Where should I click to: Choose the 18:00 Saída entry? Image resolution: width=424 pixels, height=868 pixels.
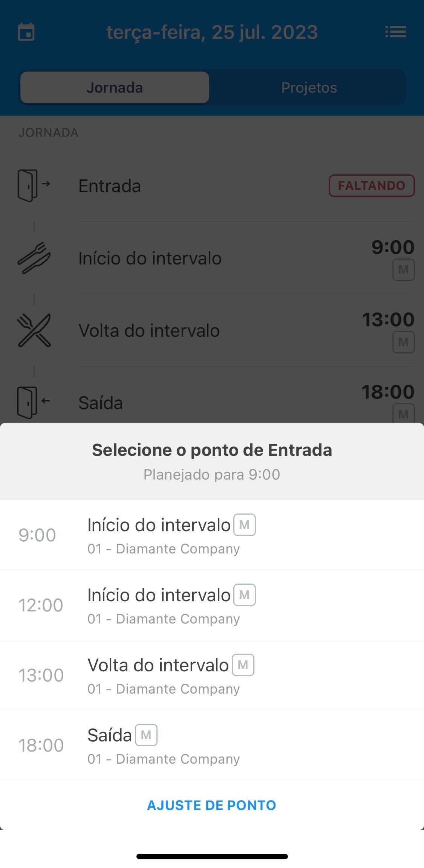(x=212, y=745)
